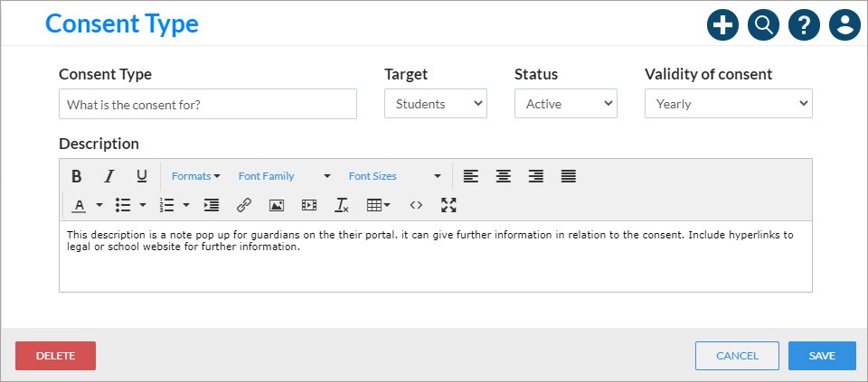This screenshot has width=868, height=382.
Task: Clear formatting with Tx icon
Action: (342, 205)
